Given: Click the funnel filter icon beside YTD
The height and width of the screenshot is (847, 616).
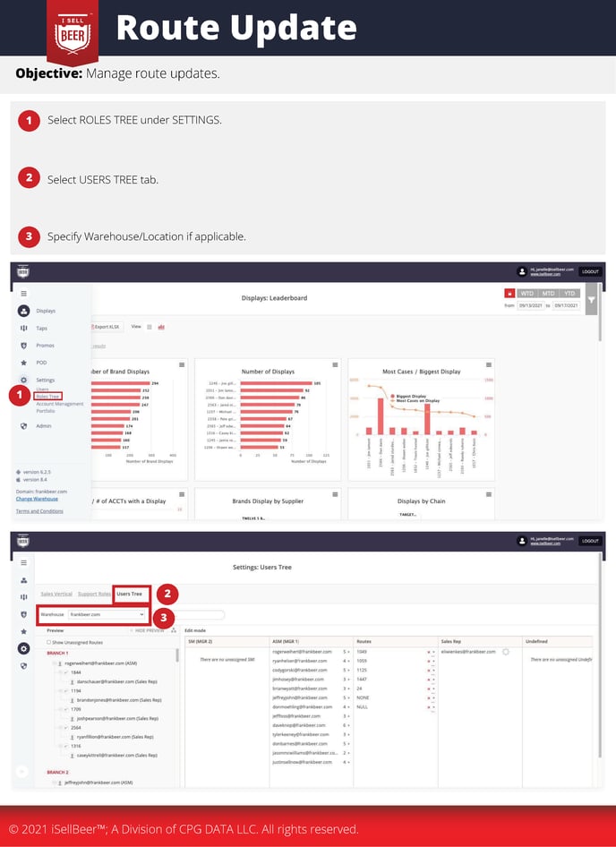Looking at the screenshot, I should (x=591, y=300).
